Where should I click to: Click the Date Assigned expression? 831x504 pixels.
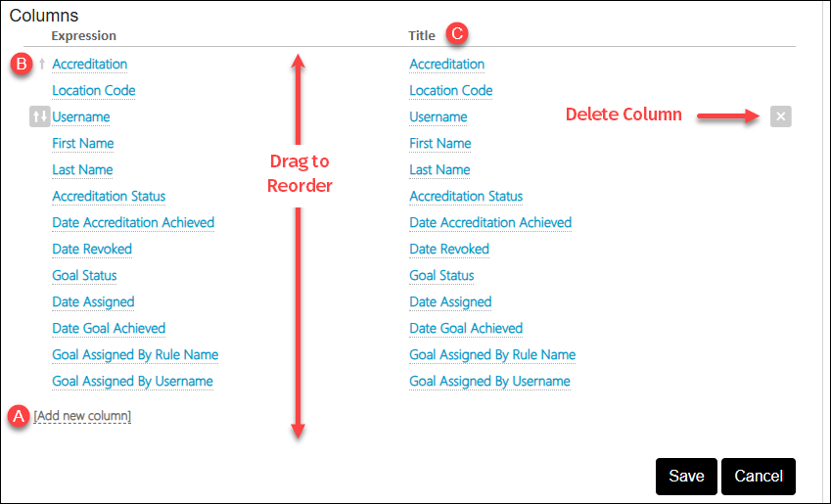click(93, 302)
